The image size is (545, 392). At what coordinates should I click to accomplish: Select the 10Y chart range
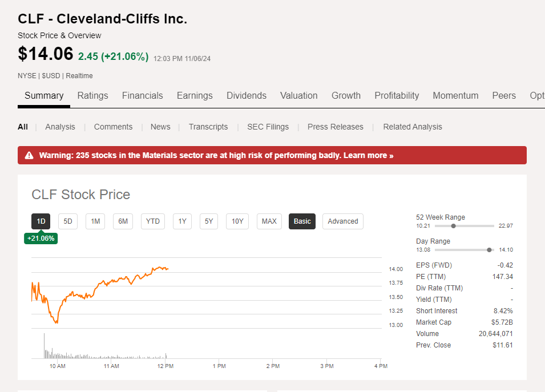pos(237,221)
